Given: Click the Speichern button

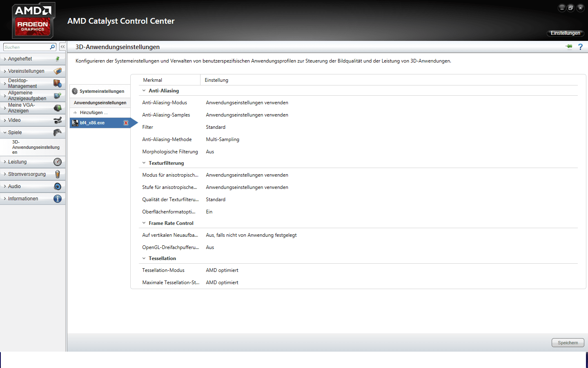Looking at the screenshot, I should 568,343.
